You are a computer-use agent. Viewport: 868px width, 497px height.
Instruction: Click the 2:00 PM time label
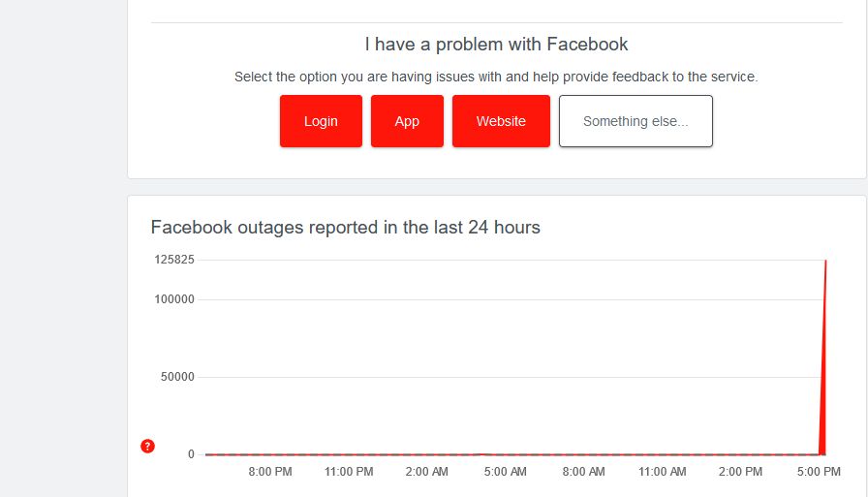pyautogui.click(x=741, y=472)
